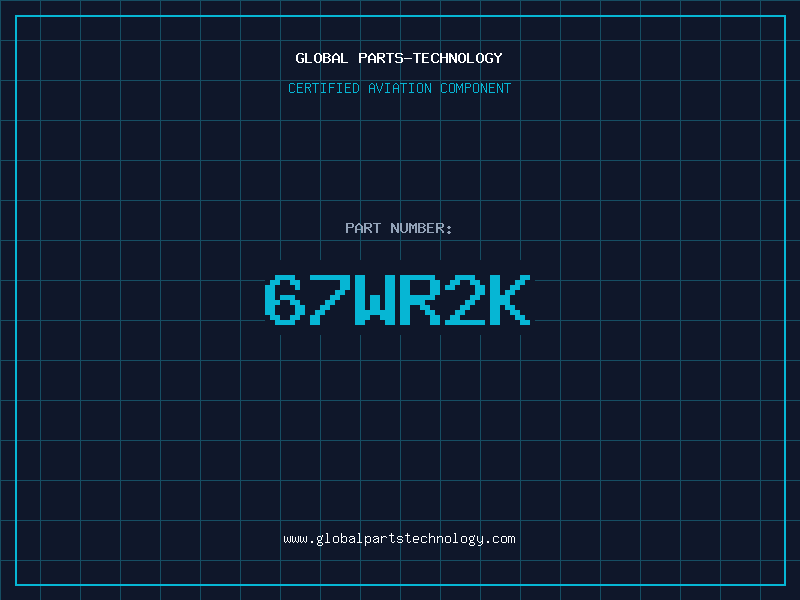Click the CERTIFIED AVIATION COMPONENT subtitle
The height and width of the screenshot is (600, 800).
(x=399, y=88)
